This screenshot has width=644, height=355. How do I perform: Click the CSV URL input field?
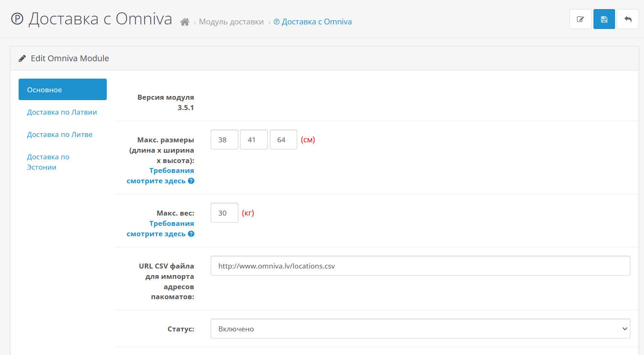coord(420,266)
